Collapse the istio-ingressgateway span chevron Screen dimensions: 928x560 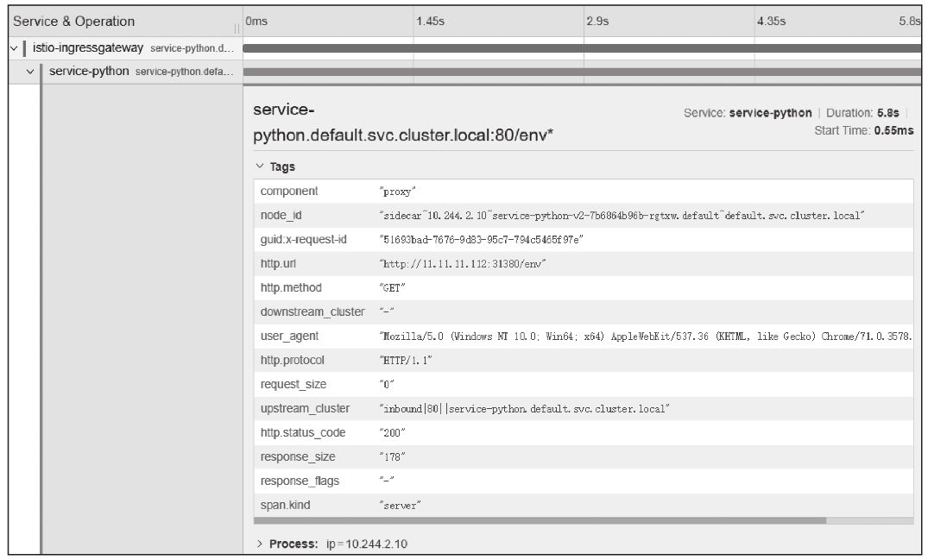tap(14, 47)
